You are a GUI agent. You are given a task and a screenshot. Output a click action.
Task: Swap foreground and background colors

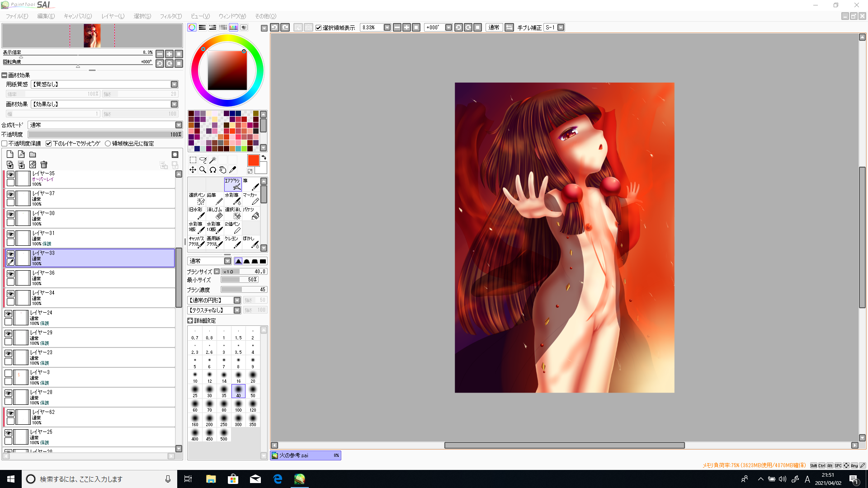click(264, 158)
